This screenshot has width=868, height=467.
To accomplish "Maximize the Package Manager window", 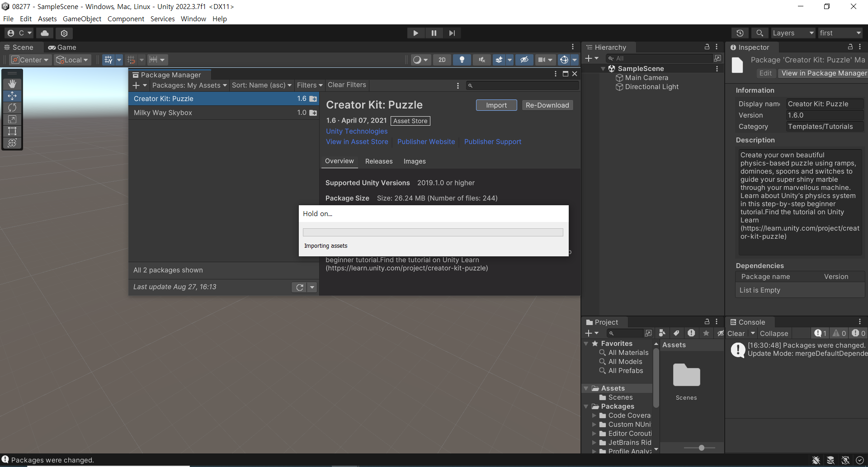I will coord(565,74).
